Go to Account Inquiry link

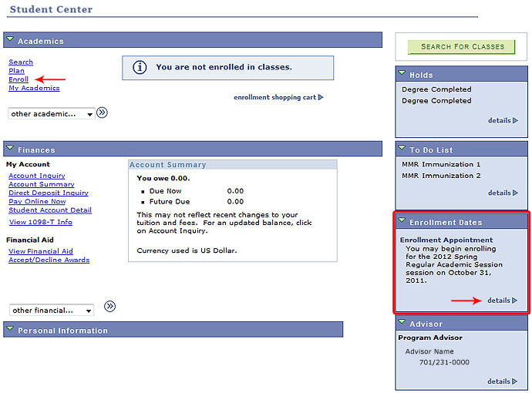36,176
